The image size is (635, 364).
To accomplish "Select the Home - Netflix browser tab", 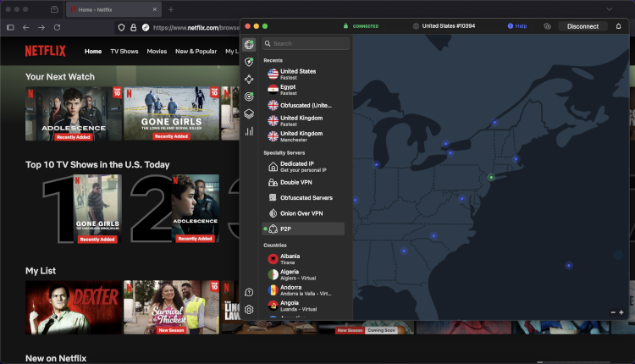I will coord(113,9).
